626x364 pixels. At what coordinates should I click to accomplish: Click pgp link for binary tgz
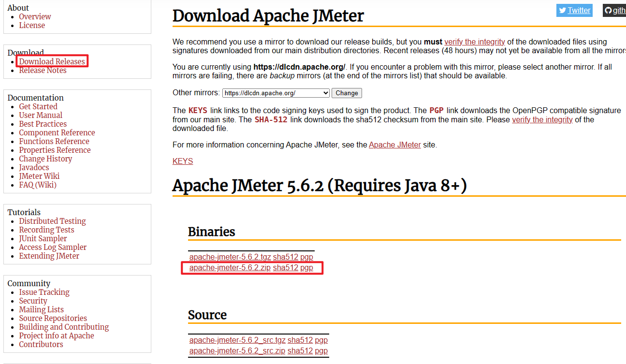pos(306,257)
